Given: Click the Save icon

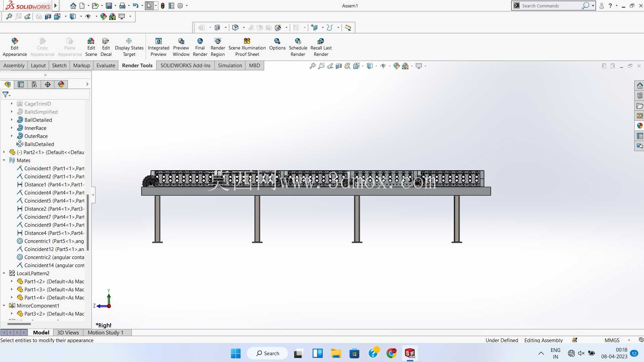Looking at the screenshot, I should point(109,6).
